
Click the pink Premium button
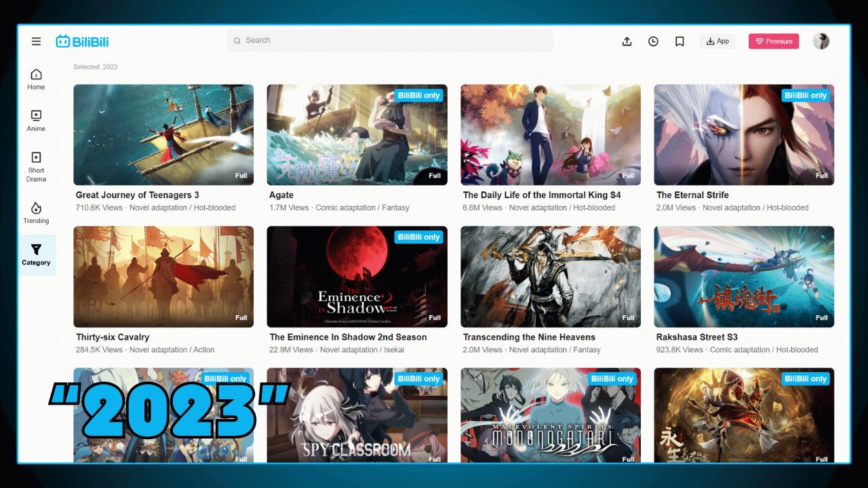click(774, 41)
